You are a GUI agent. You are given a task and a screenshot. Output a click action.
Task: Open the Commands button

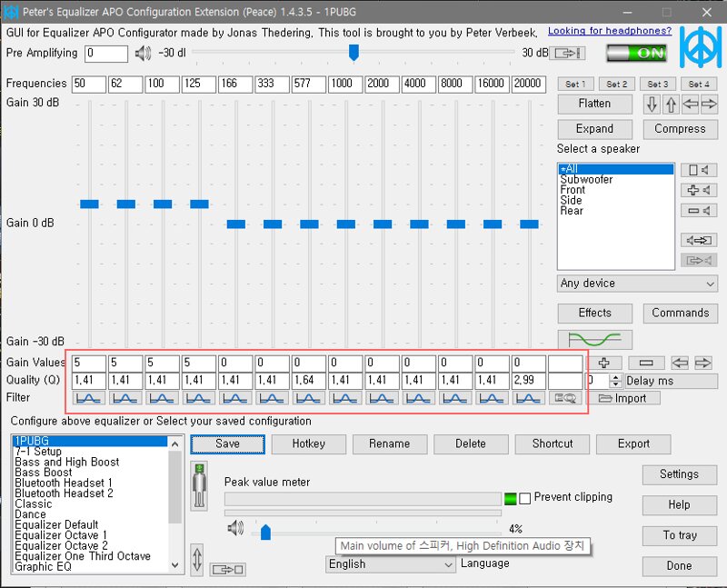pyautogui.click(x=680, y=313)
